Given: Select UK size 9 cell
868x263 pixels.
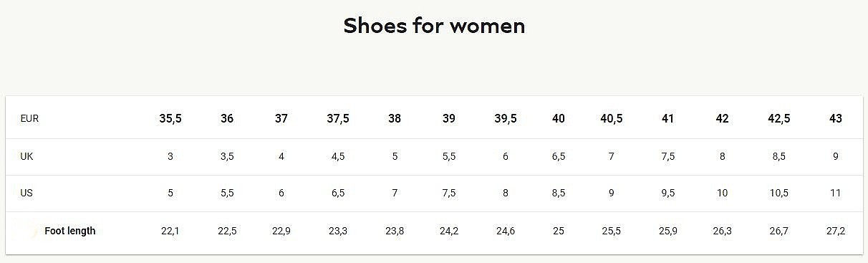Looking at the screenshot, I should (x=836, y=156).
